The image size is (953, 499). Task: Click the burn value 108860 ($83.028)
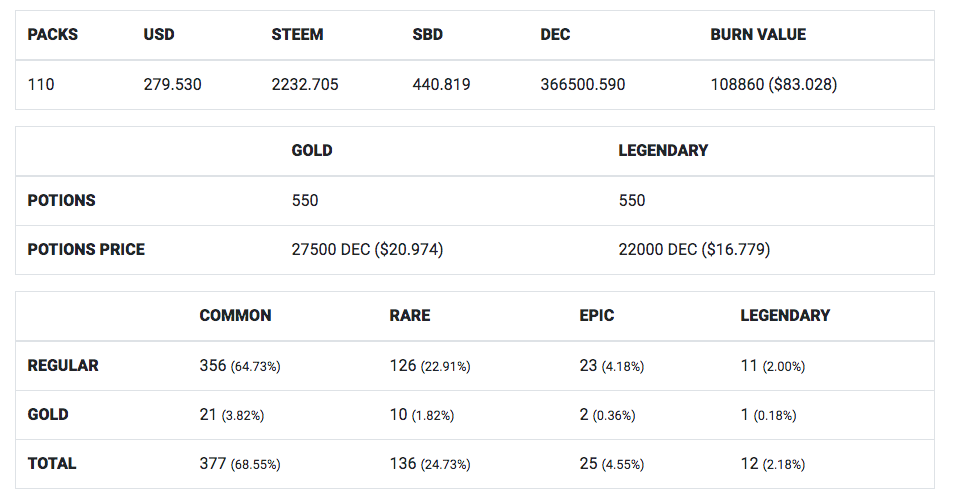tap(774, 85)
